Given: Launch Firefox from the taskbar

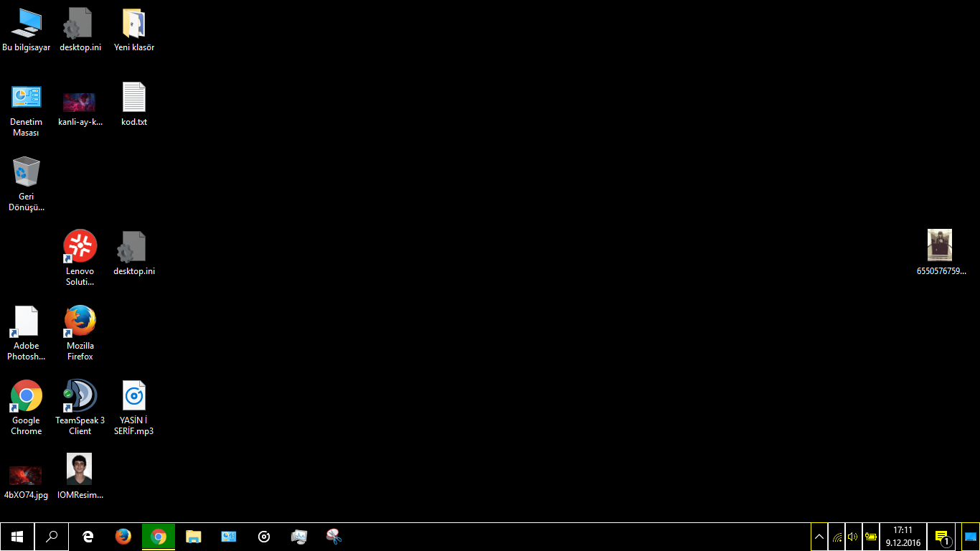Looking at the screenshot, I should [123, 537].
